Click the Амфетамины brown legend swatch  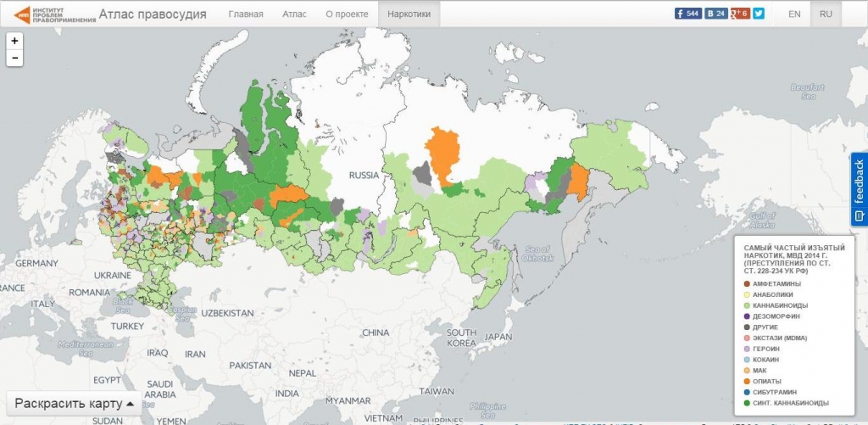click(746, 283)
